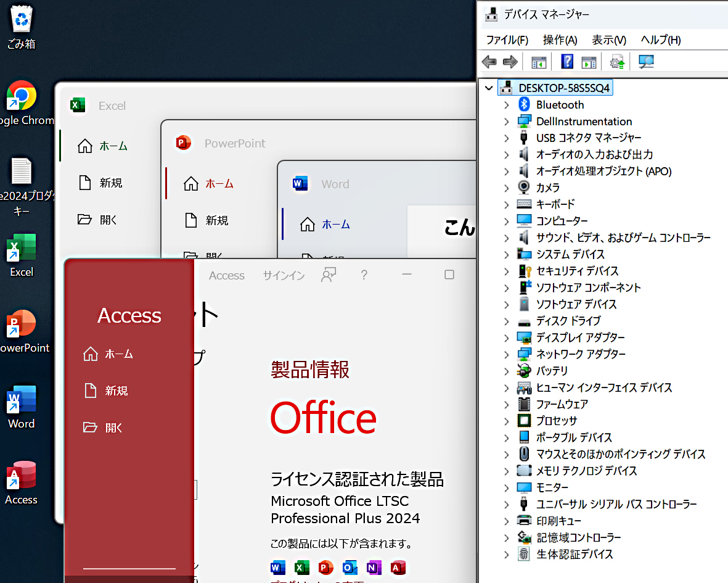The width and height of the screenshot is (728, 583).
Task: Open the ヘルプ(H) menu in Device Manager
Action: click(660, 40)
